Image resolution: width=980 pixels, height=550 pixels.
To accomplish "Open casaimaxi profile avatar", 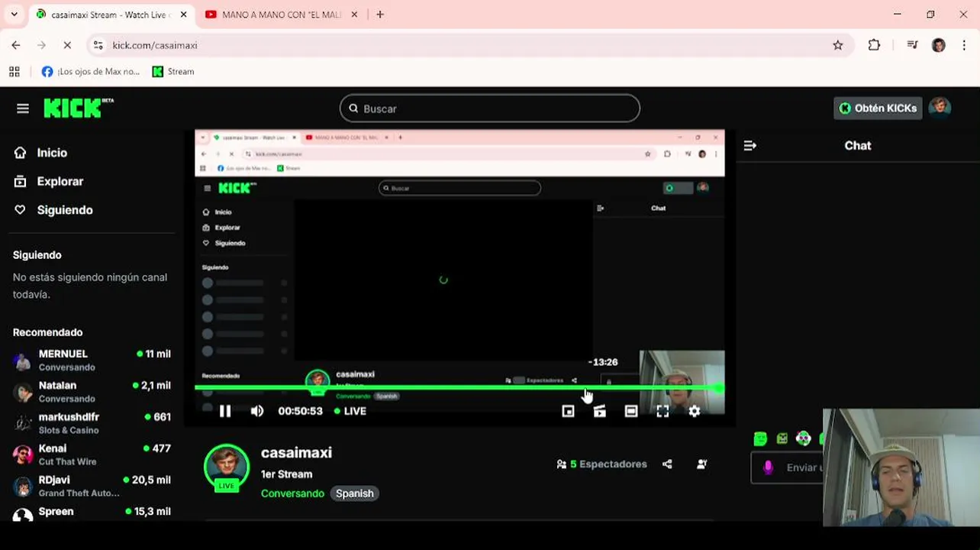I will click(x=227, y=467).
